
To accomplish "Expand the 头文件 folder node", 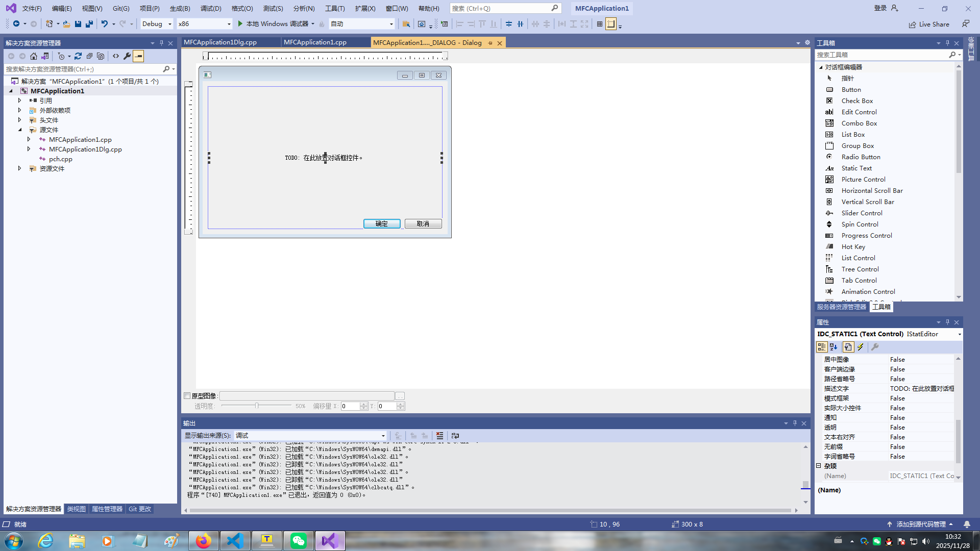I will [20, 120].
